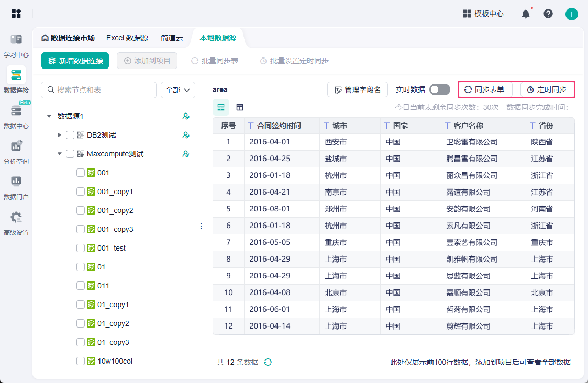Select cell 郑州市
The width and height of the screenshot is (588, 383).
(350, 209)
